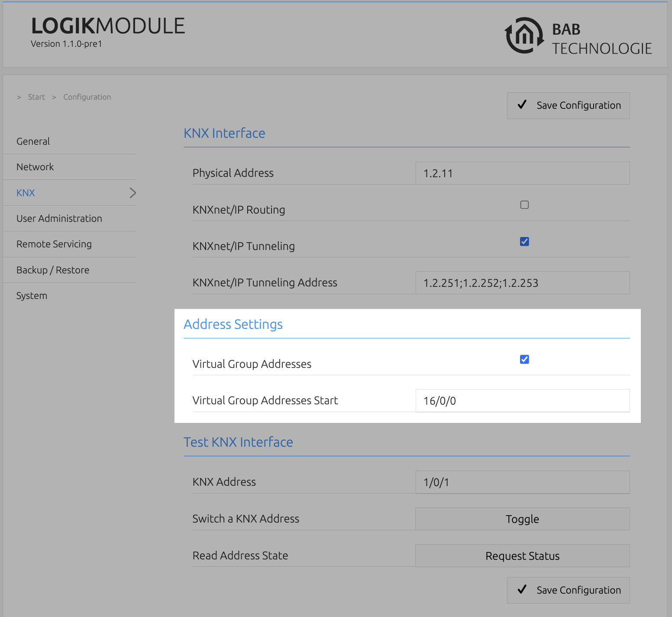Click the LOGIKMODULE title

(108, 26)
